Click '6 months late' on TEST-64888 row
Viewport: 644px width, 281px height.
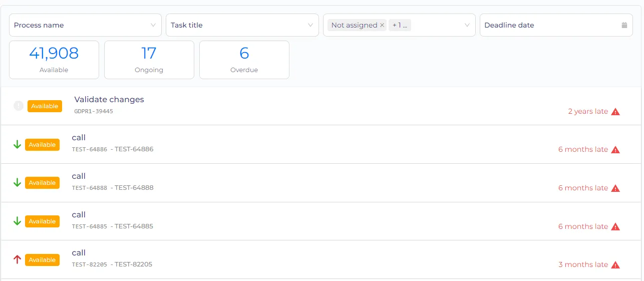583,188
